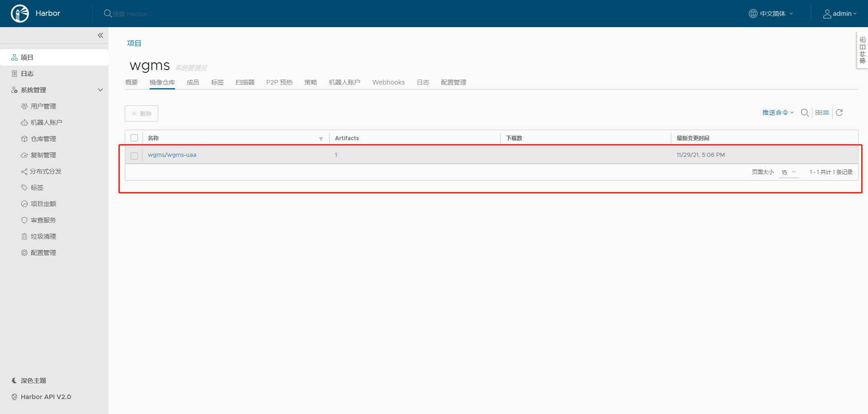Click the 删除 delete button

(x=142, y=113)
